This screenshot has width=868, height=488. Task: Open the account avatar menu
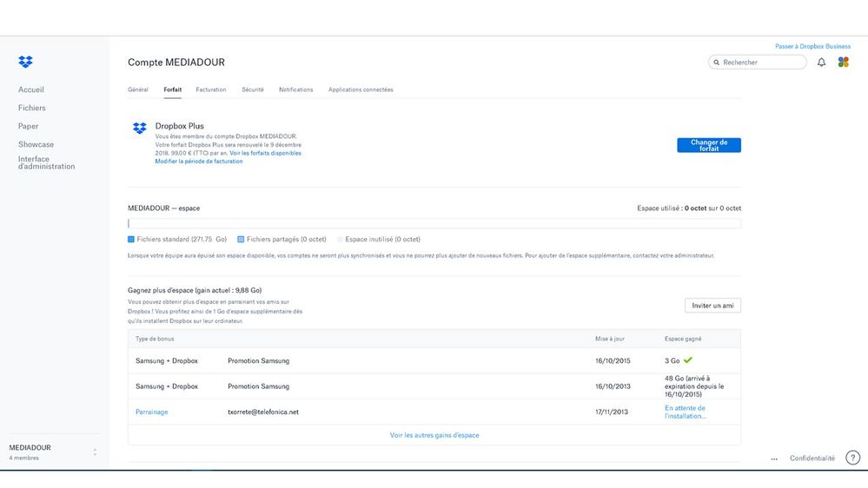[x=843, y=63]
